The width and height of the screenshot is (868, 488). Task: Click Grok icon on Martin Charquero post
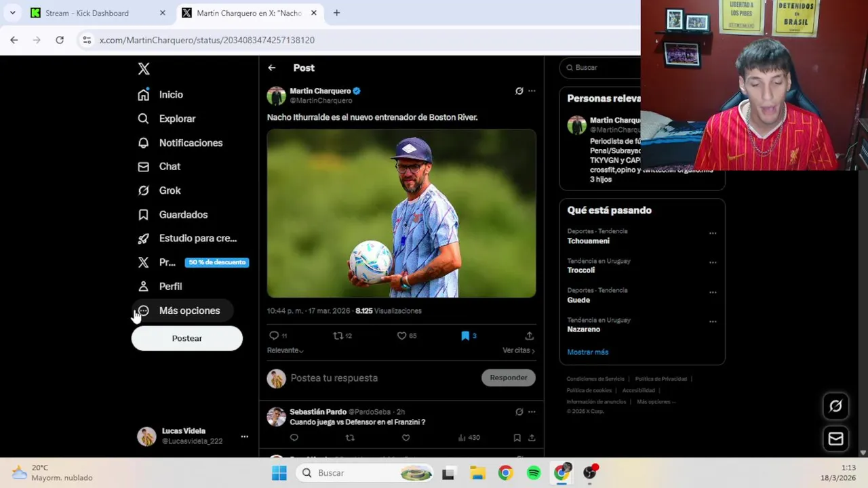[x=519, y=91]
